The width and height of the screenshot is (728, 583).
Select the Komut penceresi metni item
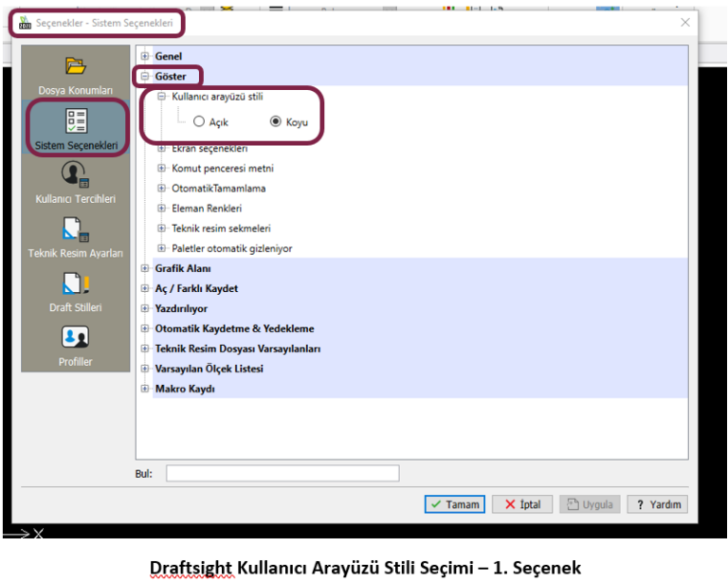pyautogui.click(x=222, y=168)
